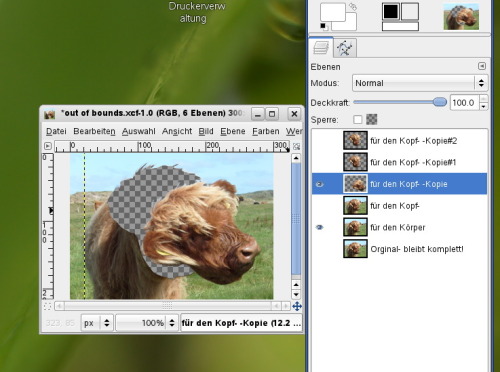This screenshot has height=372, width=500.
Task: Open the 100% zoom dropdown
Action: (147, 323)
